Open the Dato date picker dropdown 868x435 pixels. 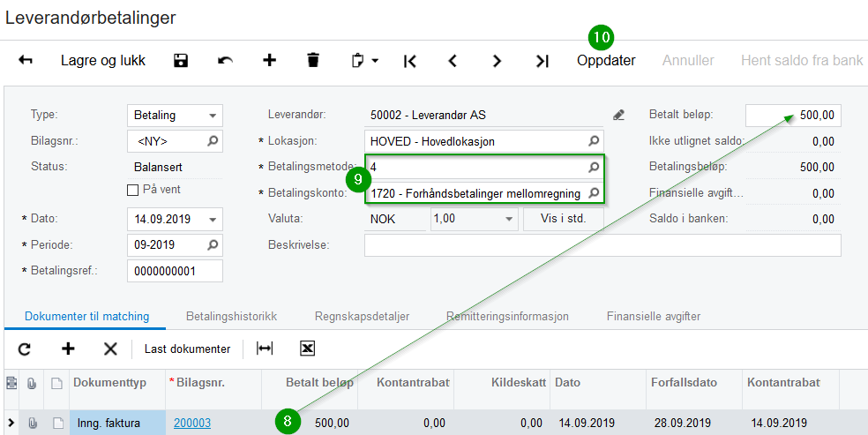[213, 220]
